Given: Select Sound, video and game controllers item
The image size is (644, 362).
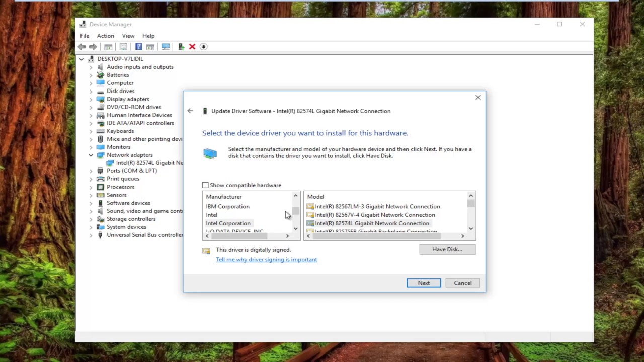Looking at the screenshot, I should 144,211.
